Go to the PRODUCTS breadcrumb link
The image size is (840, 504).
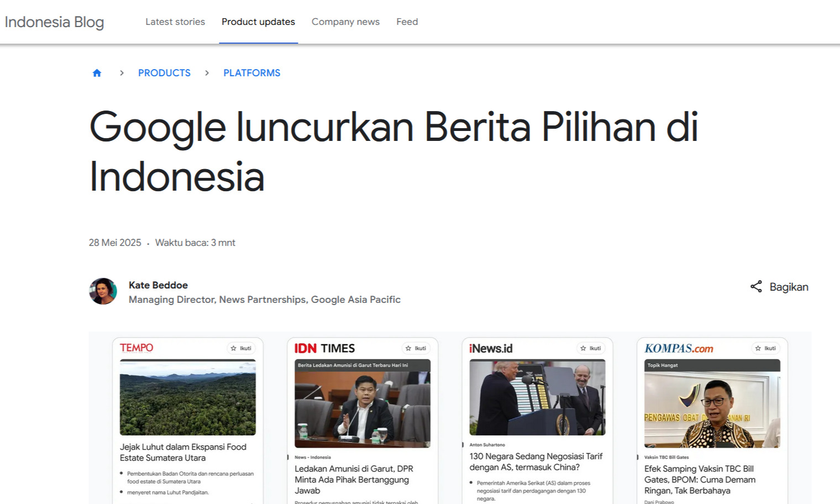164,73
